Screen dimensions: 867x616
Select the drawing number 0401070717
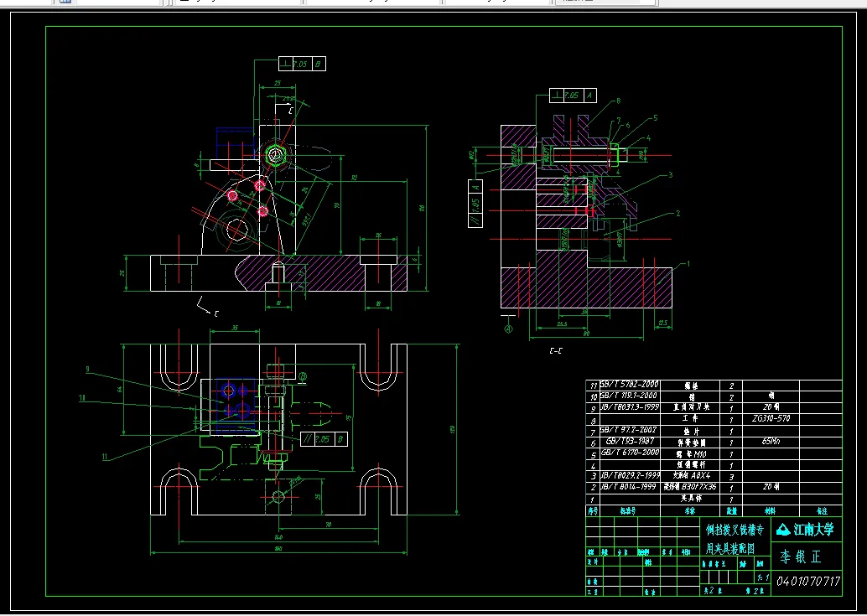(807, 581)
